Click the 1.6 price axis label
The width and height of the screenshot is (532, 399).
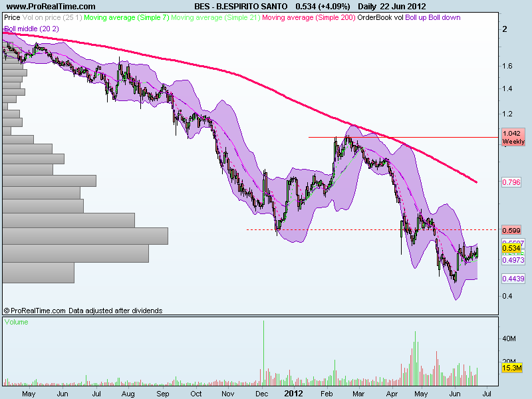507,66
